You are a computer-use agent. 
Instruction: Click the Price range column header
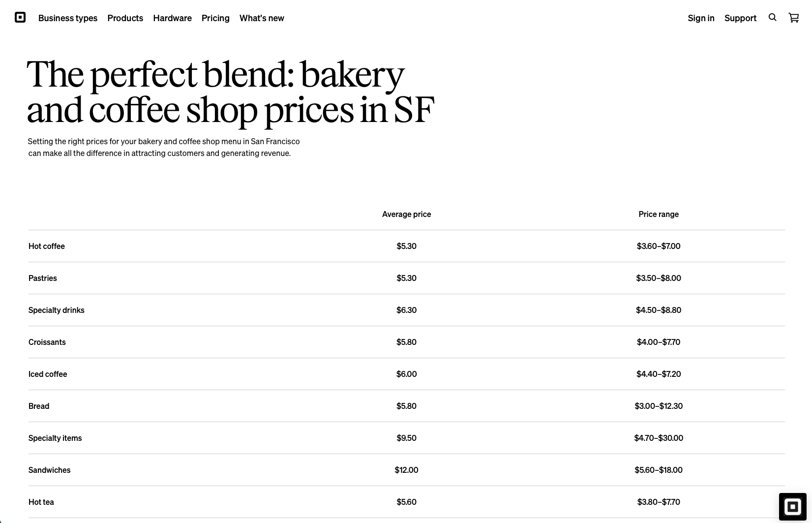pyautogui.click(x=659, y=214)
